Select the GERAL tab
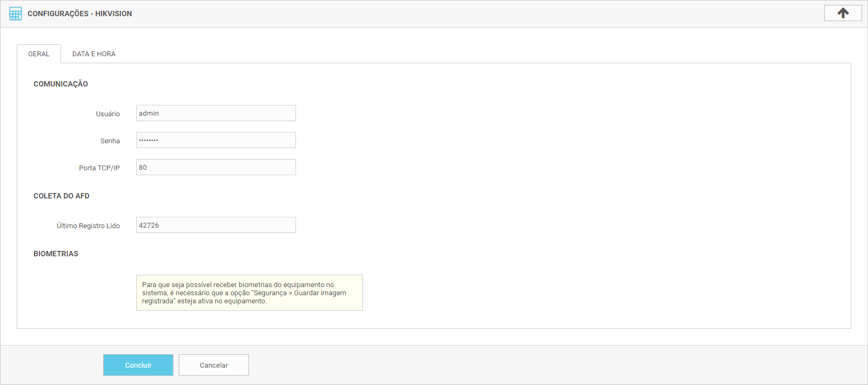Screen dimensions: 868x385 pos(39,54)
